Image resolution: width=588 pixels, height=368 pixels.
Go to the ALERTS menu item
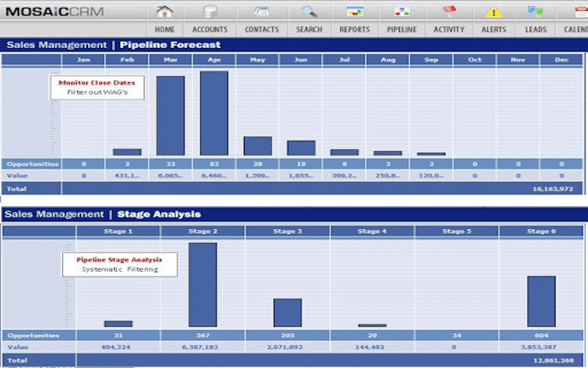(494, 29)
